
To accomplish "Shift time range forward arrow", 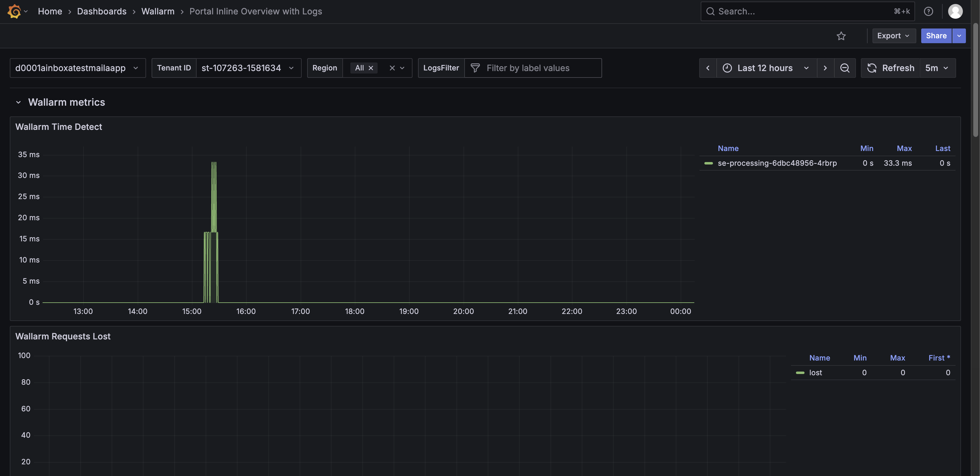I will tap(825, 68).
